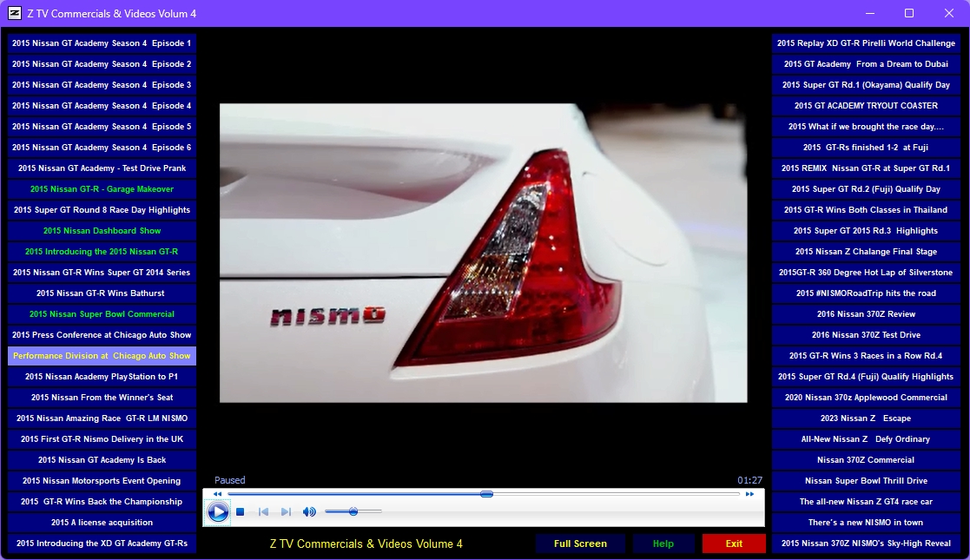Viewport: 970px width, 560px height.
Task: Open 2015 A license acquisition video
Action: (x=102, y=523)
